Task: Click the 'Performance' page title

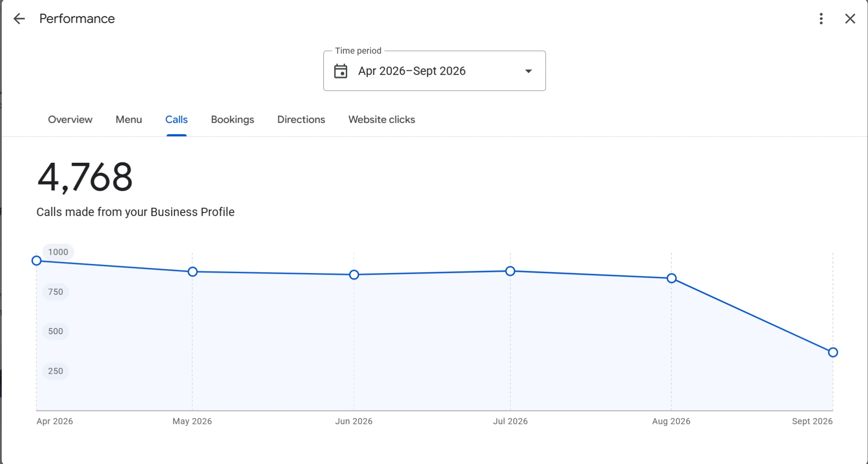Action: [77, 19]
